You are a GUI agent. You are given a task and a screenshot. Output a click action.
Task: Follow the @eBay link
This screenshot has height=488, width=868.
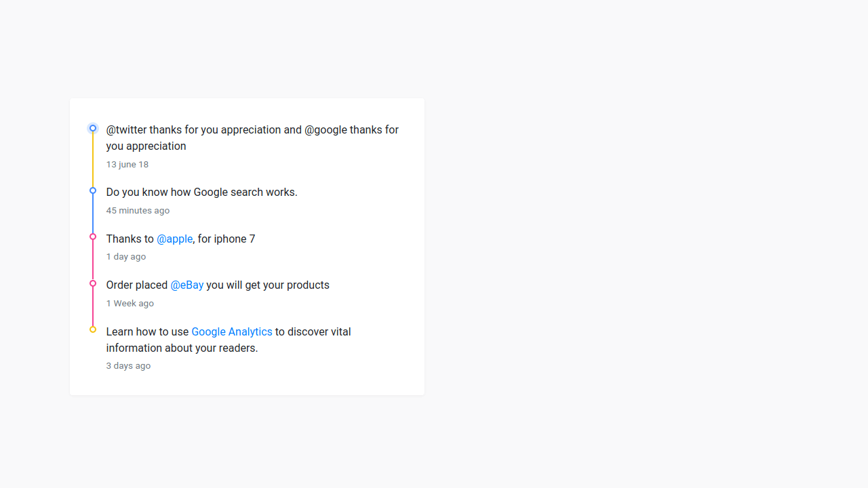186,285
